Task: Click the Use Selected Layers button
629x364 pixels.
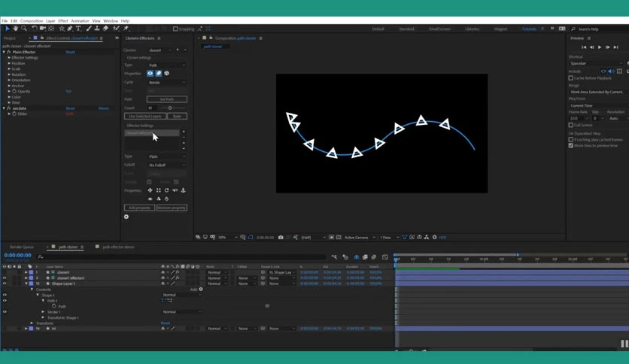Action: tap(144, 117)
